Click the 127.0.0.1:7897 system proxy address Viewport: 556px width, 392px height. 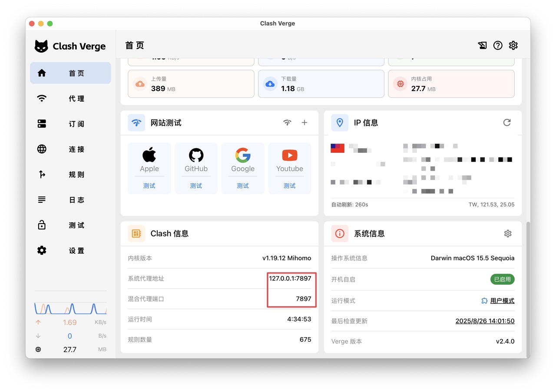290,278
